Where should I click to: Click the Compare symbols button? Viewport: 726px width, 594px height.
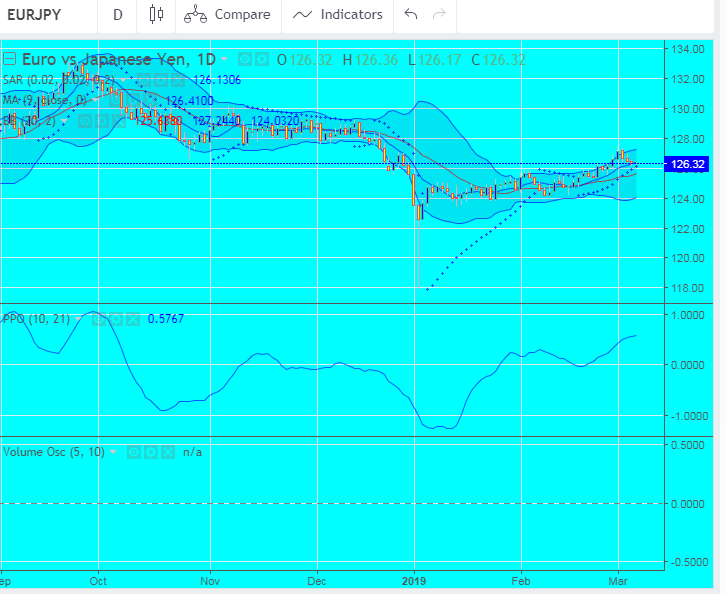[x=228, y=15]
